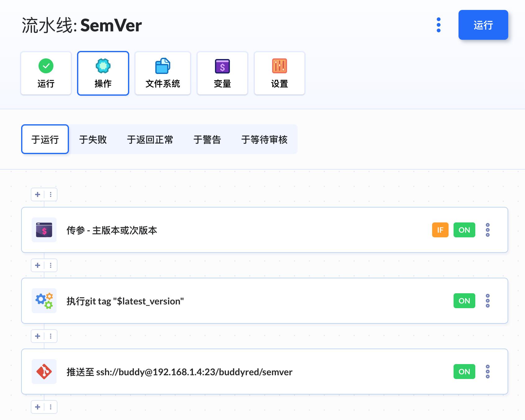
Task: Open the pipeline three-dot menu beside the 运行 button
Action: click(x=438, y=25)
